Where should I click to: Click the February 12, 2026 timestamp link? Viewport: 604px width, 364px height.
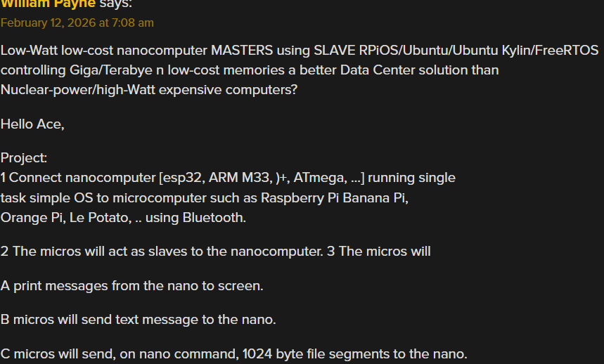pos(77,22)
